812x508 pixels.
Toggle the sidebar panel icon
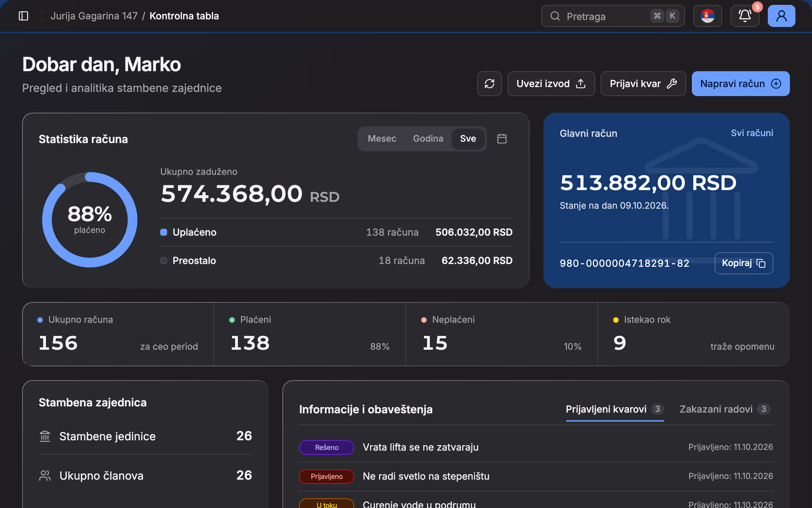coord(23,16)
